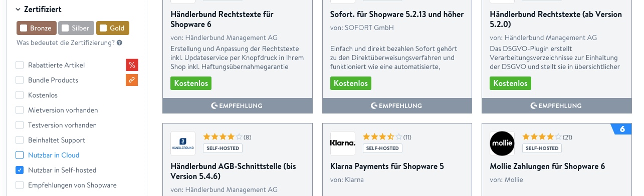Collapse the Zertifiziert filter section
This screenshot has width=644, height=196.
[38, 9]
